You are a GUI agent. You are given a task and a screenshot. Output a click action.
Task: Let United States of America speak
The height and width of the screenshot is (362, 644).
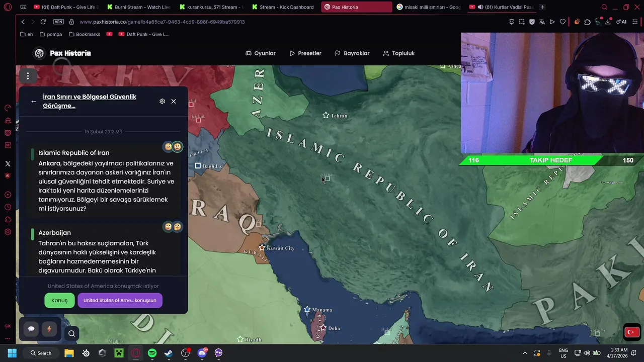point(120,300)
